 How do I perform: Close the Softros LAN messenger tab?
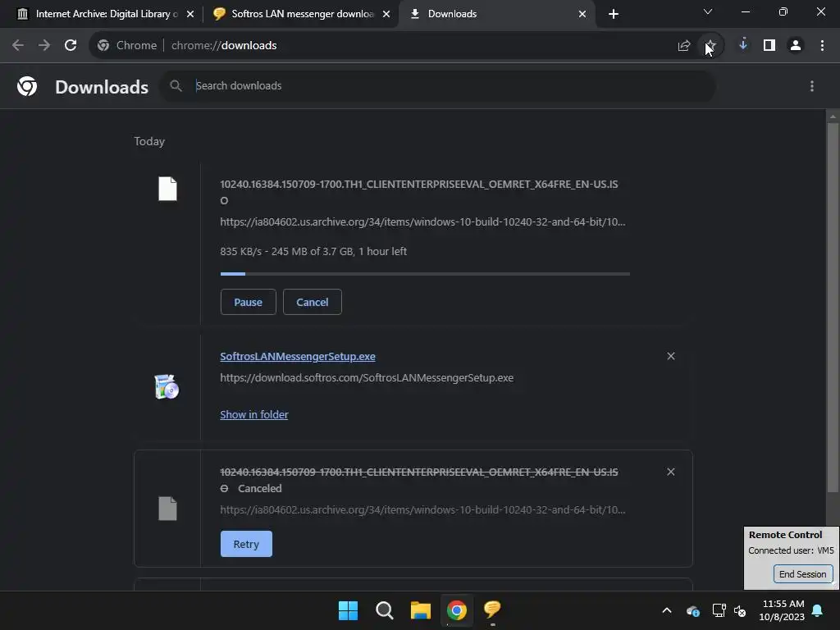(386, 15)
